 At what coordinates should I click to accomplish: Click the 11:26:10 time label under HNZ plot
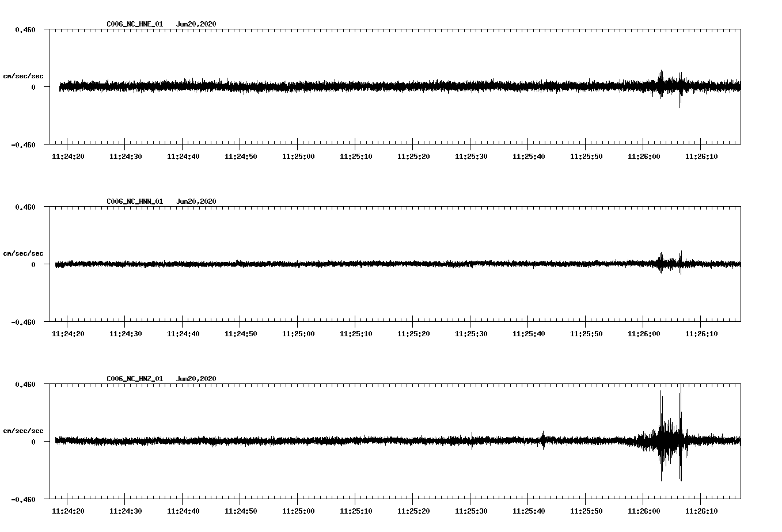pyautogui.click(x=701, y=511)
